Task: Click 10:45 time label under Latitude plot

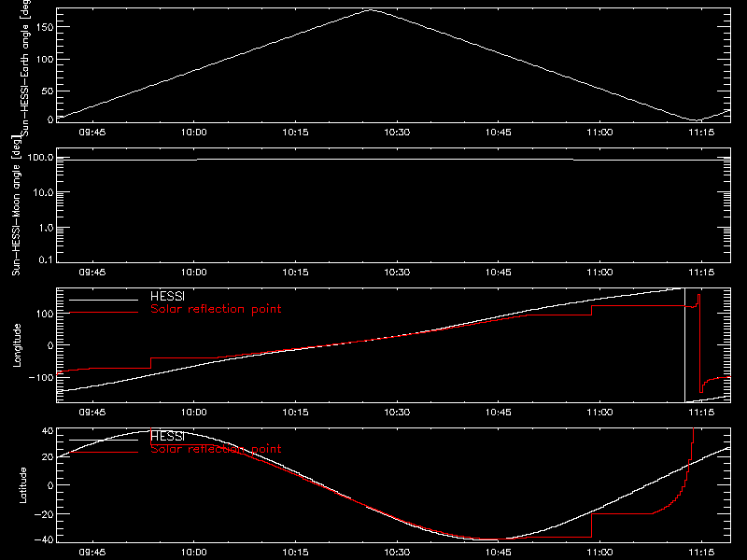Action: click(x=499, y=552)
